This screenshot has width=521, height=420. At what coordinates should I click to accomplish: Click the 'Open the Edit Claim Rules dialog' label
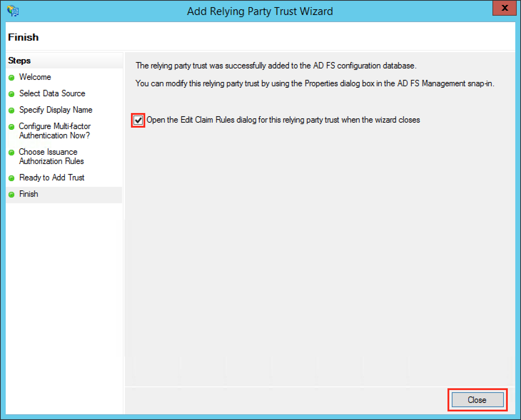[283, 120]
